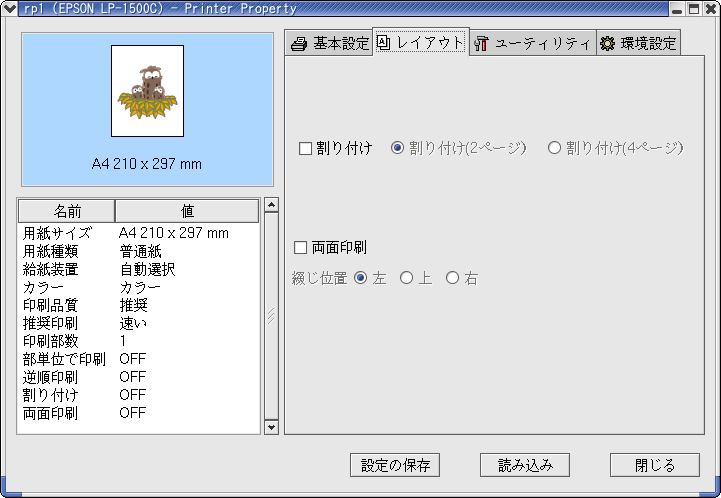
Task: Open the 環境設定 tab
Action: pos(638,43)
